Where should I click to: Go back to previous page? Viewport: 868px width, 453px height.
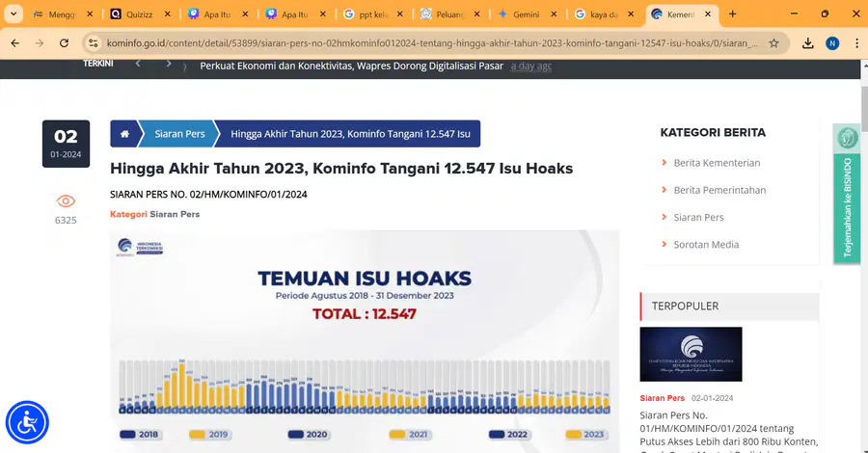pyautogui.click(x=14, y=43)
